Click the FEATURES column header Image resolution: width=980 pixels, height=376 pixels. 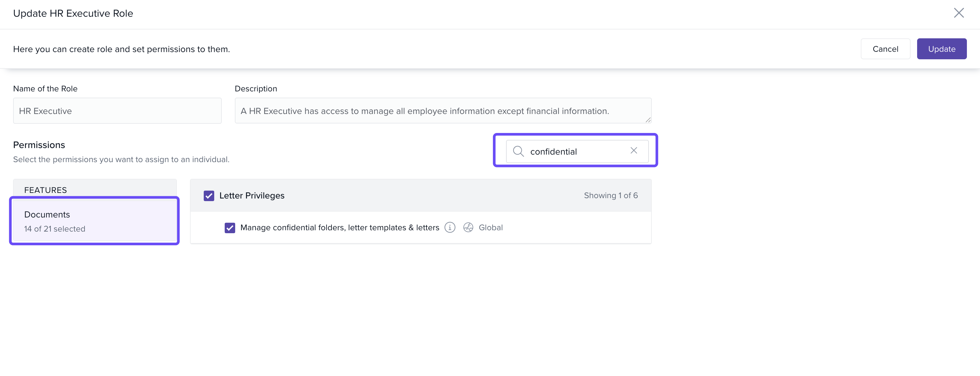point(46,190)
